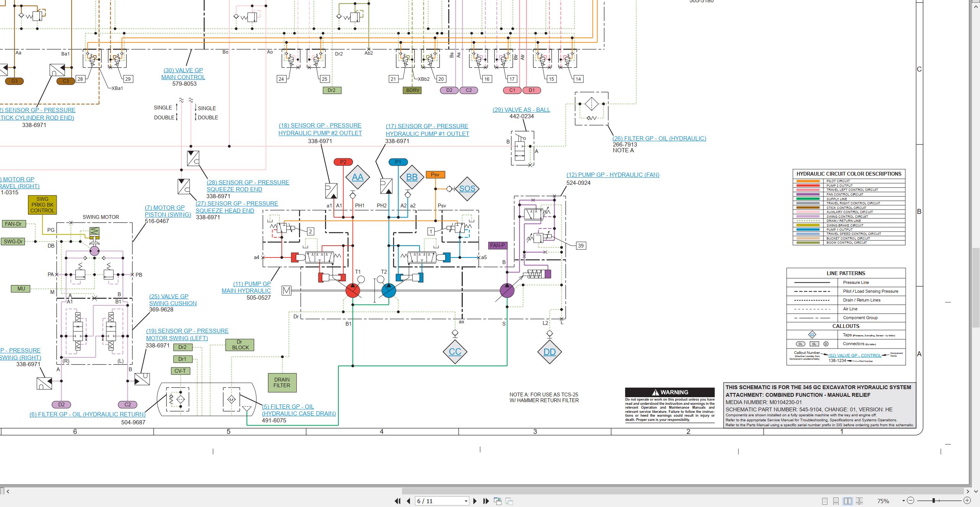Image resolution: width=980 pixels, height=507 pixels.
Task: Click the WARNING header box
Action: 670,392
